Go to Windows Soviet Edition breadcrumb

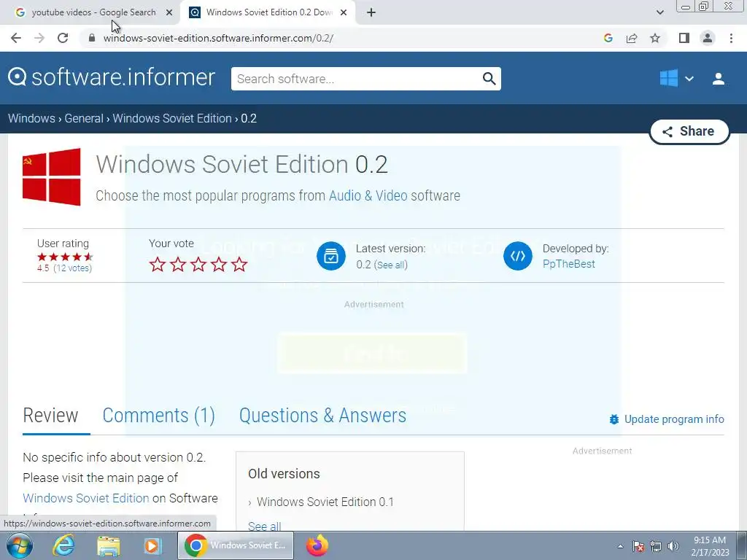[x=172, y=118]
